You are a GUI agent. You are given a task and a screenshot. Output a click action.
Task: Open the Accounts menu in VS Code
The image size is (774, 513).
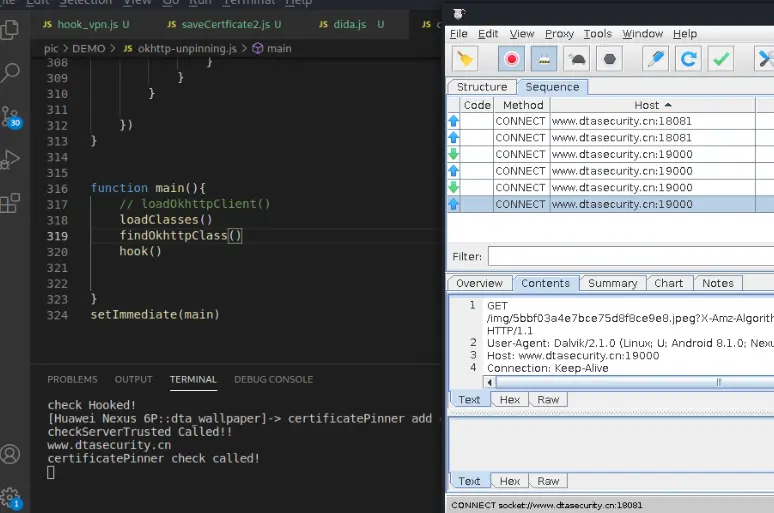click(x=10, y=454)
